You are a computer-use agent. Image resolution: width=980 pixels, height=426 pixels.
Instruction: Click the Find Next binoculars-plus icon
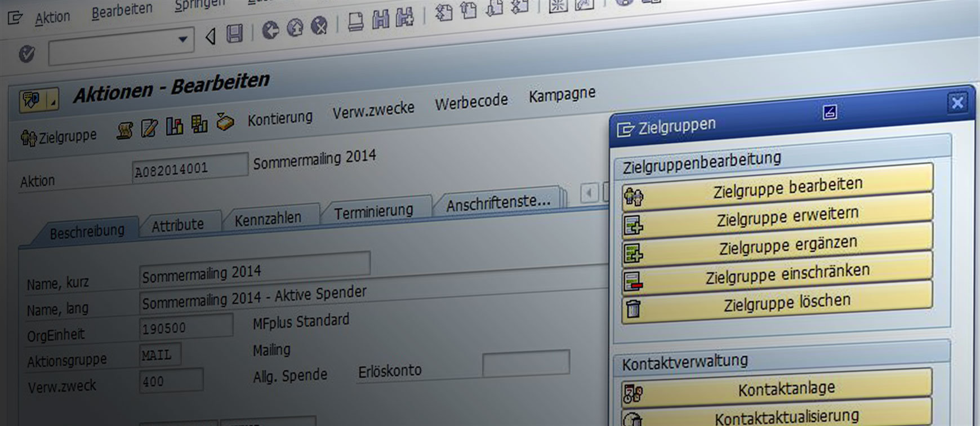404,17
